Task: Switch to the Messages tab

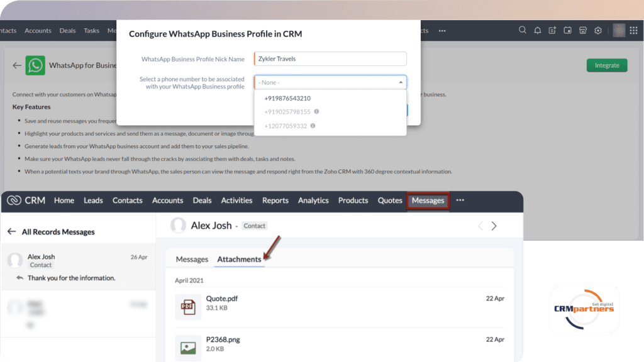Action: (192, 259)
